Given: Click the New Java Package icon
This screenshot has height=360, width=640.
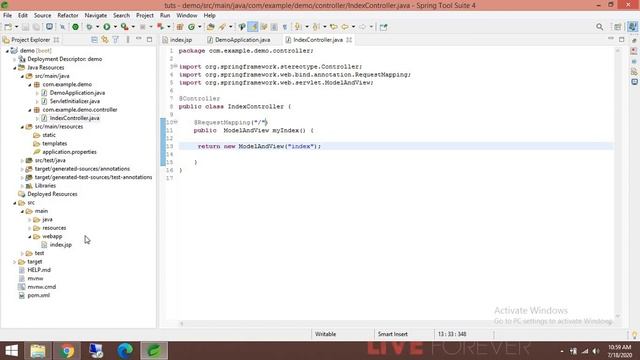Looking at the screenshot, I should (x=180, y=27).
